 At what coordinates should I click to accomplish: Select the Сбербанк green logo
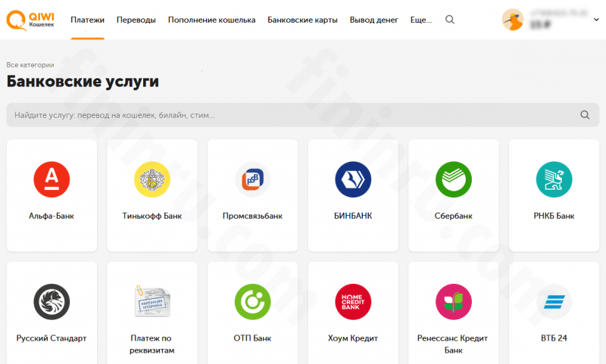[x=454, y=179]
